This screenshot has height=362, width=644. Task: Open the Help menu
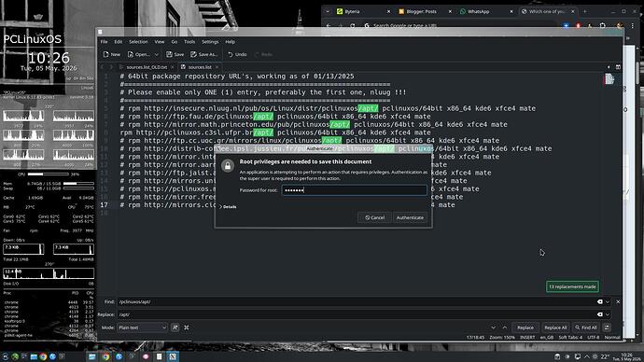(230, 41)
